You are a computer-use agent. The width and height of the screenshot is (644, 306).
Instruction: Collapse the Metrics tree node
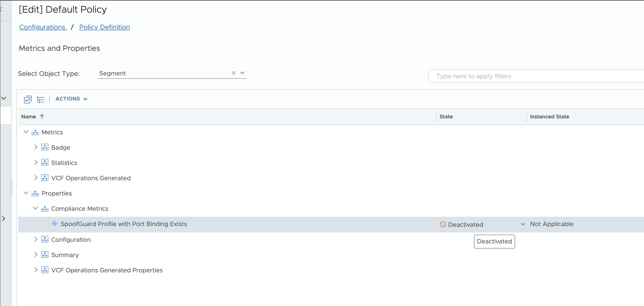[26, 132]
